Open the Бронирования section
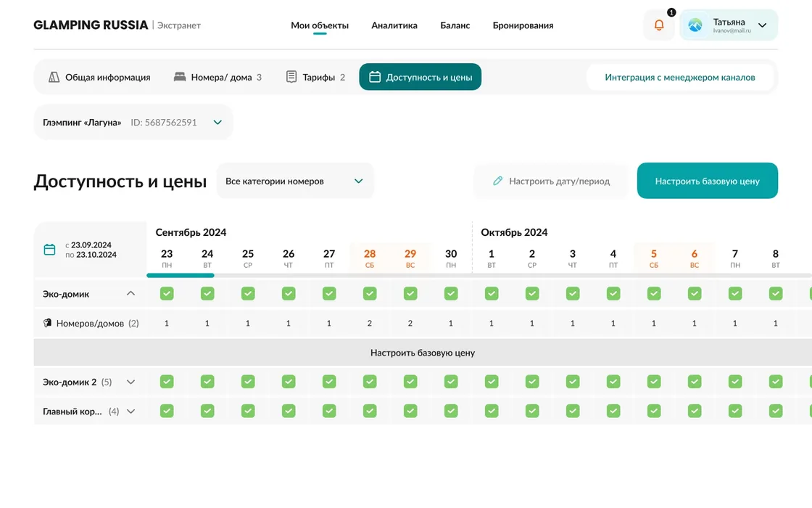The width and height of the screenshot is (812, 508). [523, 25]
